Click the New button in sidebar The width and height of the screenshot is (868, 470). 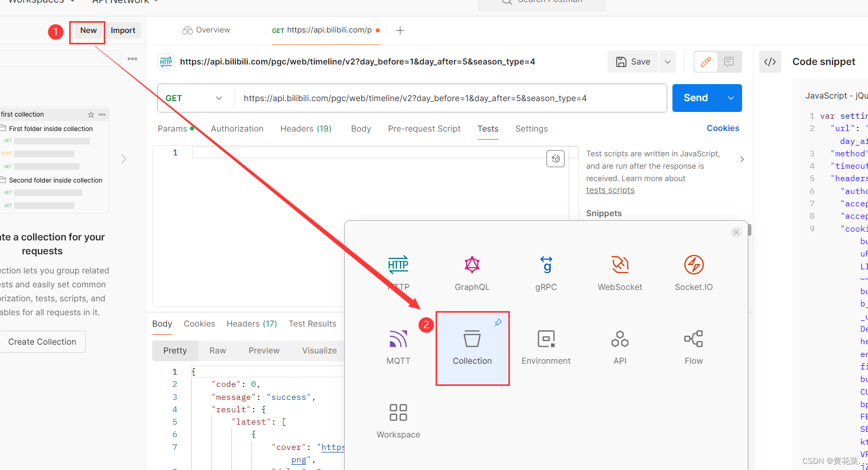[88, 30]
